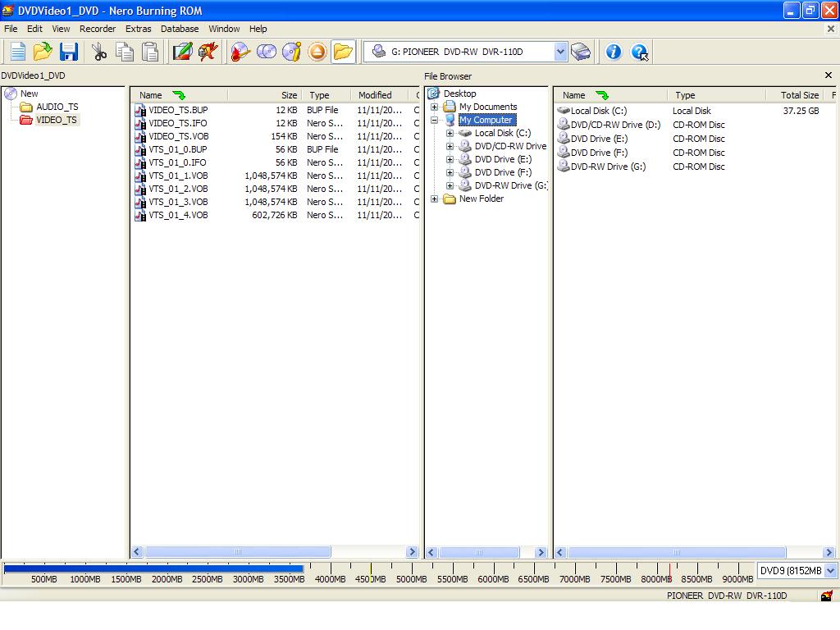This screenshot has height=630, width=840.
Task: Select Local Disk (C:) in drive list
Action: (598, 111)
